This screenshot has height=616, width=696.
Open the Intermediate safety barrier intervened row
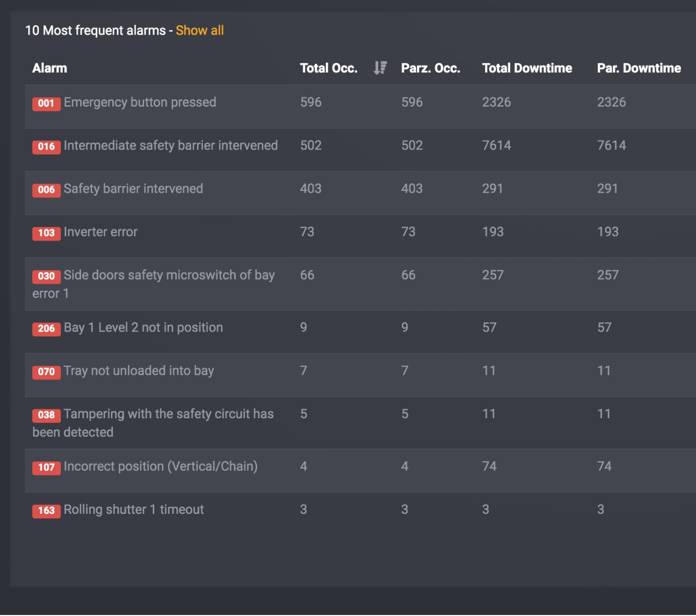(171, 146)
